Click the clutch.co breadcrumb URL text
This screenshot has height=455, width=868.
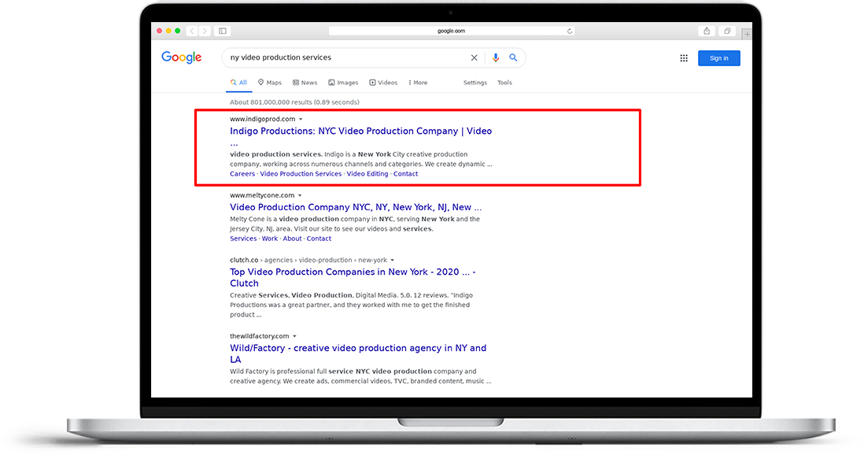click(308, 260)
